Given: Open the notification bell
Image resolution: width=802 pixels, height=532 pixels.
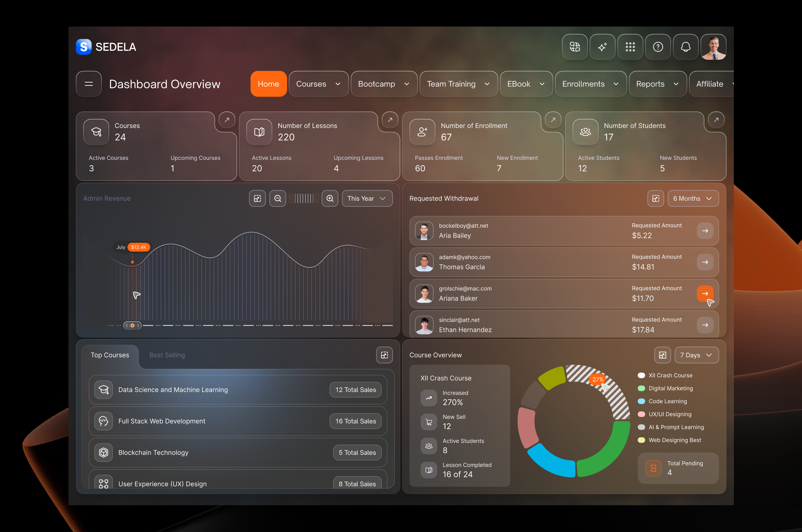Looking at the screenshot, I should (x=685, y=47).
